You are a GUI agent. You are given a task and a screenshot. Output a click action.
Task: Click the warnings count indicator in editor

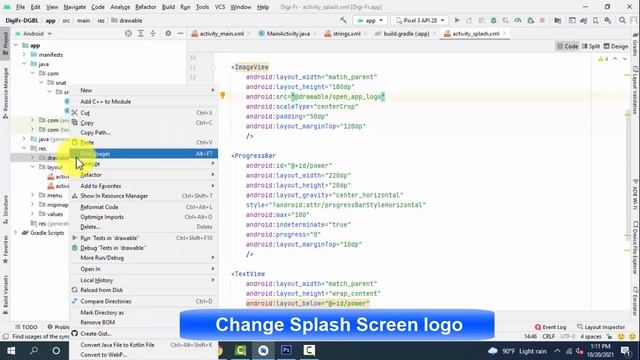(603, 59)
